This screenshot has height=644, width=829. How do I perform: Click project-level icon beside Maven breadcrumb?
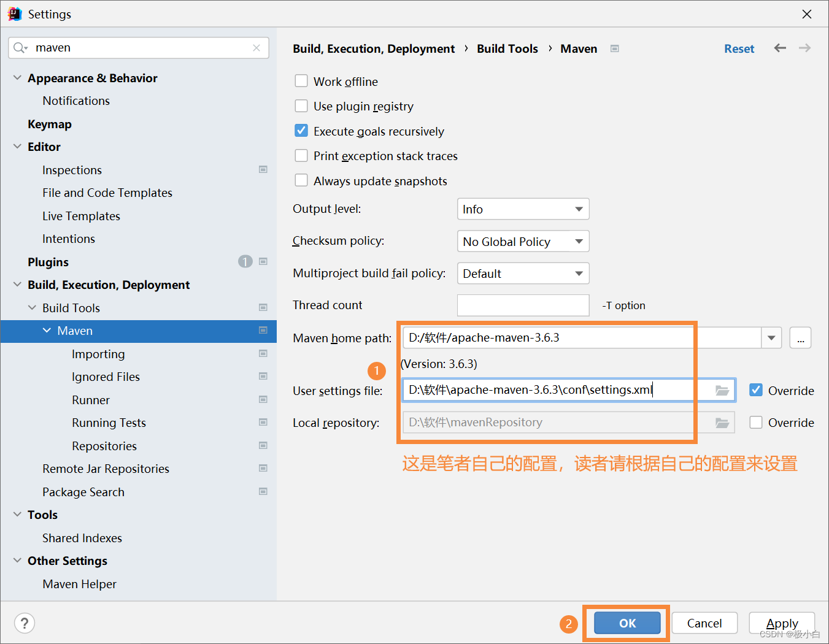pos(615,48)
